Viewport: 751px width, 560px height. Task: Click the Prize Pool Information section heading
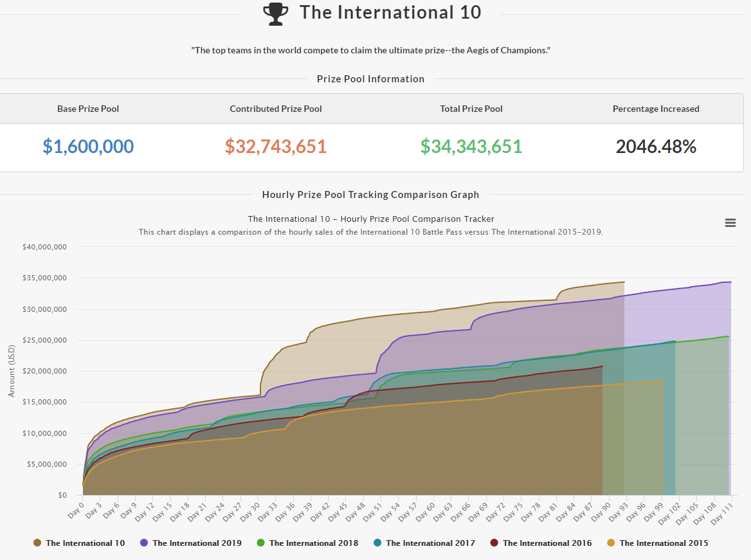click(x=371, y=79)
